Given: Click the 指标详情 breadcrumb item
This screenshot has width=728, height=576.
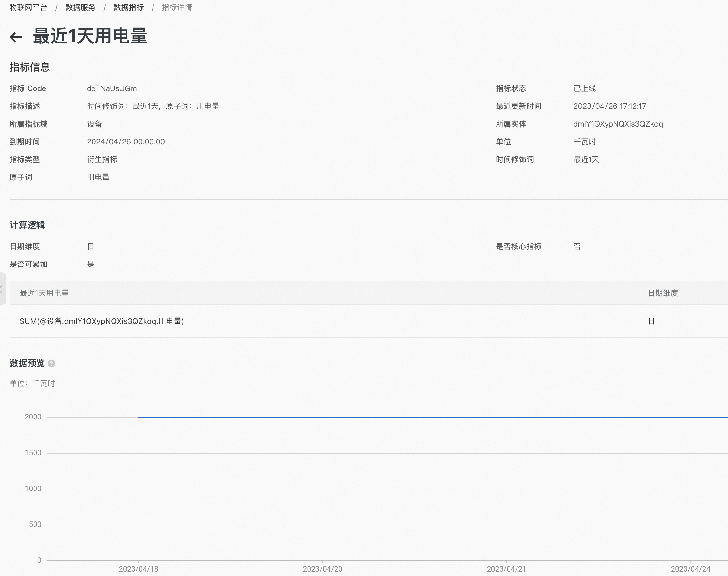Looking at the screenshot, I should 177,7.
